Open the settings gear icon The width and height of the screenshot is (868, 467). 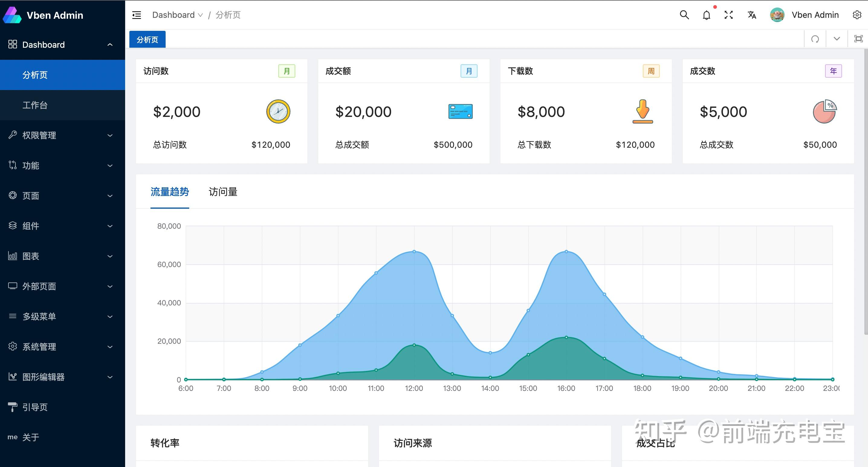click(857, 15)
